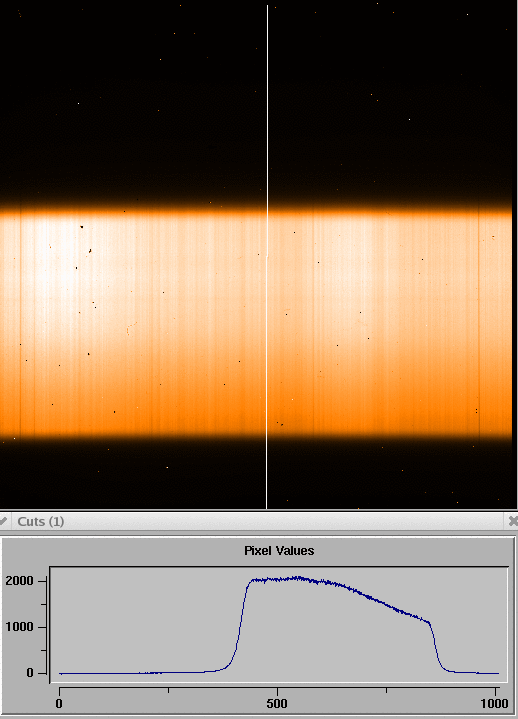
Task: Click the dark region above the orange band
Action: click(138, 101)
